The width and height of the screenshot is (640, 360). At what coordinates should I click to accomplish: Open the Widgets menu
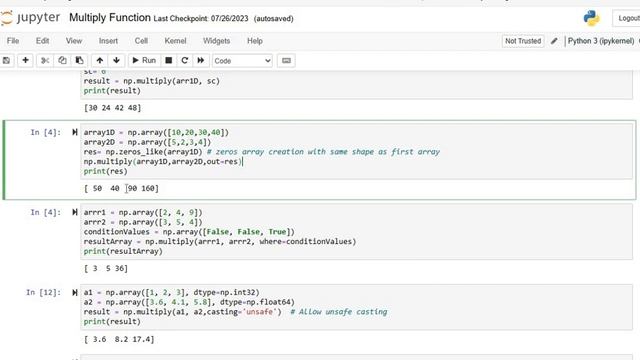(x=216, y=41)
